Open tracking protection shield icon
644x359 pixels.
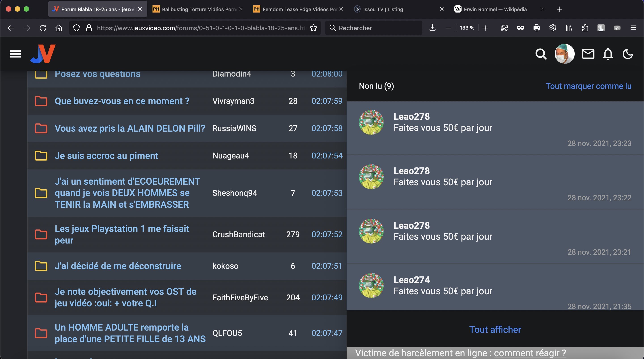coord(76,28)
